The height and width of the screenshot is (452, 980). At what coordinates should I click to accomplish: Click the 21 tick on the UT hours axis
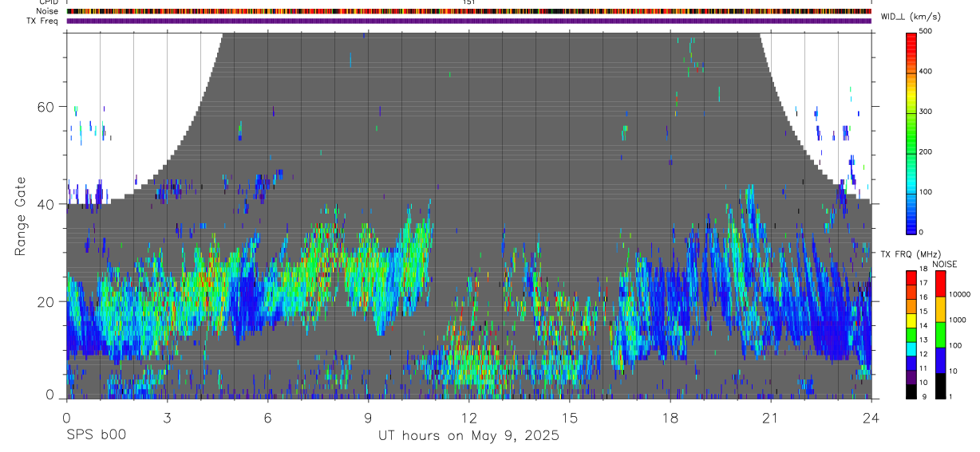(x=770, y=417)
